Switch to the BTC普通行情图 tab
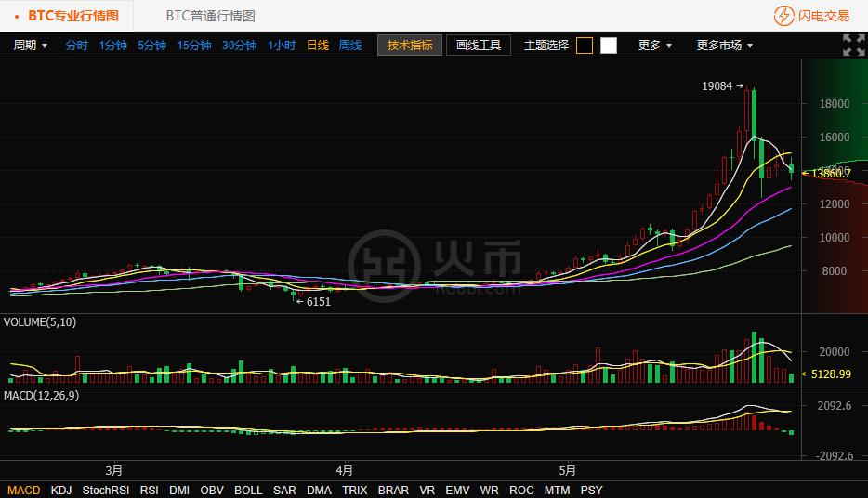The width and height of the screenshot is (868, 498). (210, 16)
